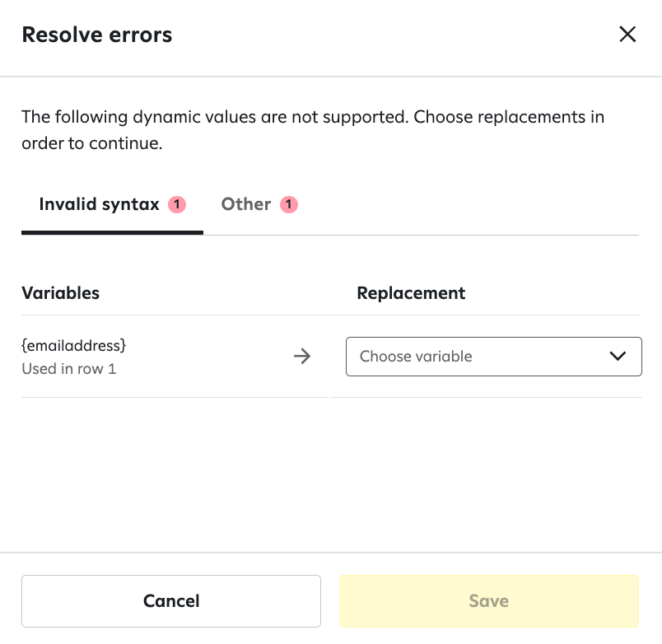Click the "order to continue" text line
The image size is (662, 644).
coord(91,144)
